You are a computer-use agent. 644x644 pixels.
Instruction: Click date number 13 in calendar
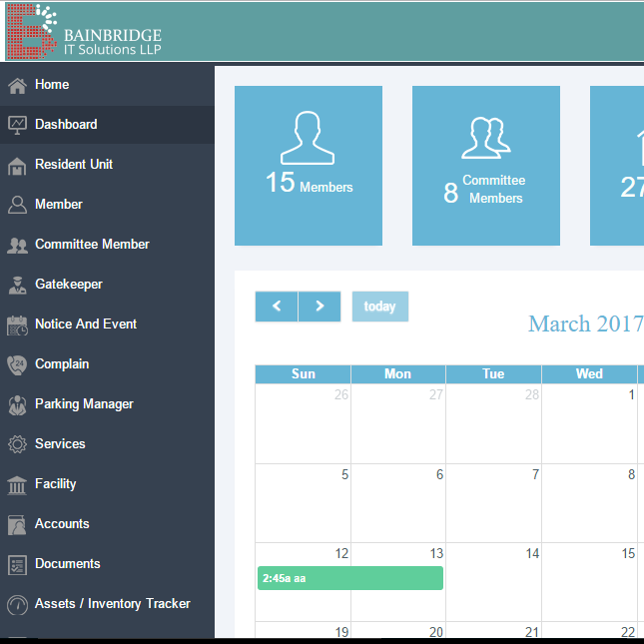coord(436,554)
